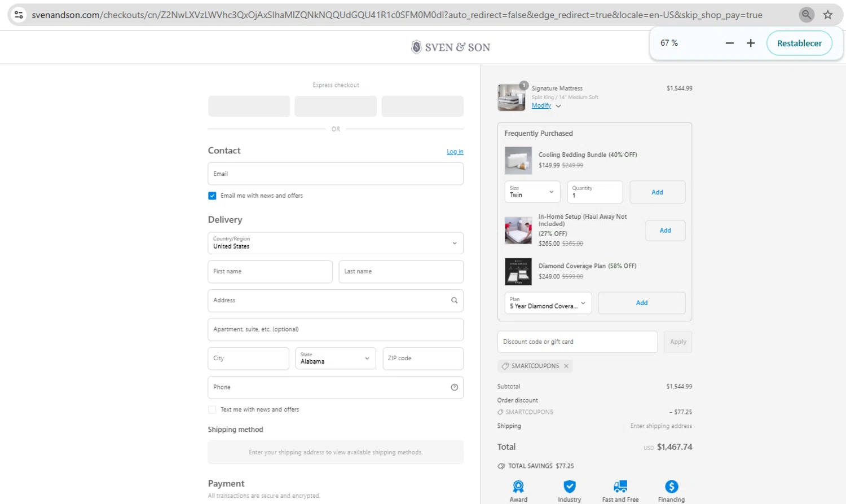846x504 pixels.
Task: Click the Diamond Coverage Plan thumbnail
Action: (518, 272)
